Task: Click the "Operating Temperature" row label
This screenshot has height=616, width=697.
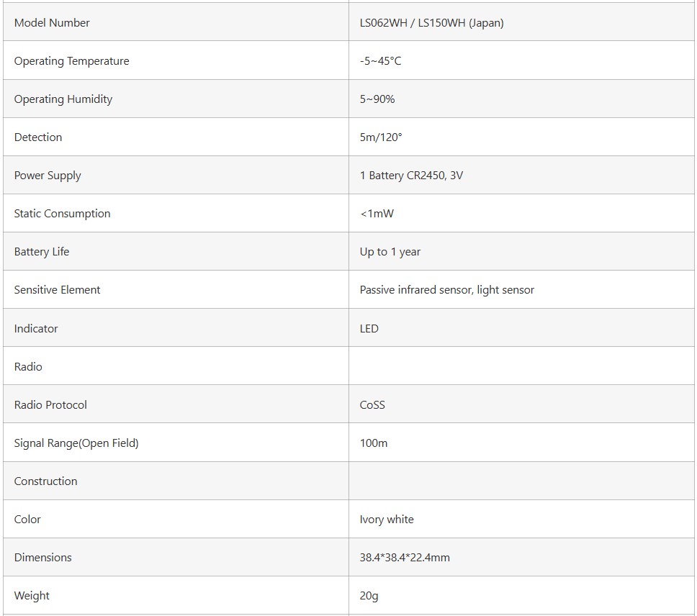Action: click(71, 61)
